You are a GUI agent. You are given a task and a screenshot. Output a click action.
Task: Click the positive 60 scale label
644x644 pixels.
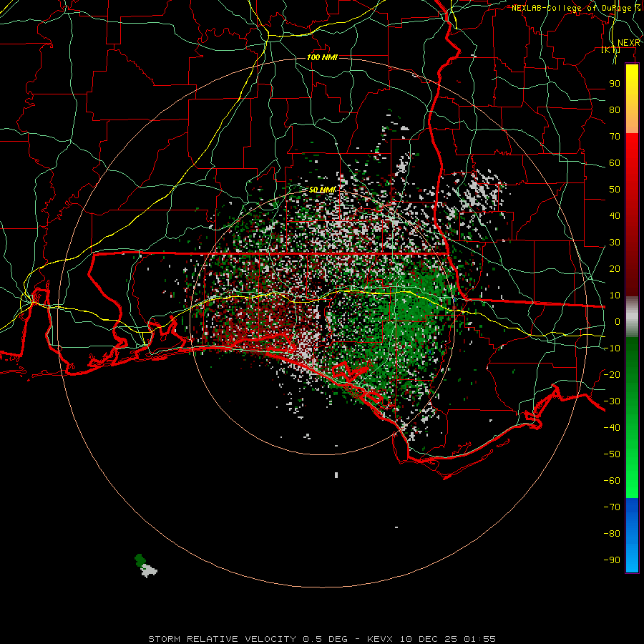[615, 163]
